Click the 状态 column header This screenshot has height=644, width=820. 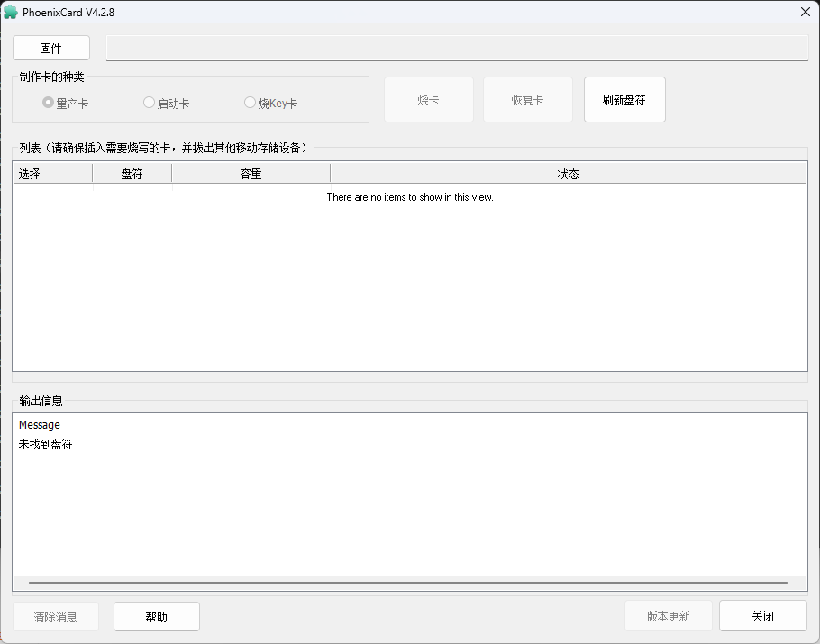pos(568,174)
